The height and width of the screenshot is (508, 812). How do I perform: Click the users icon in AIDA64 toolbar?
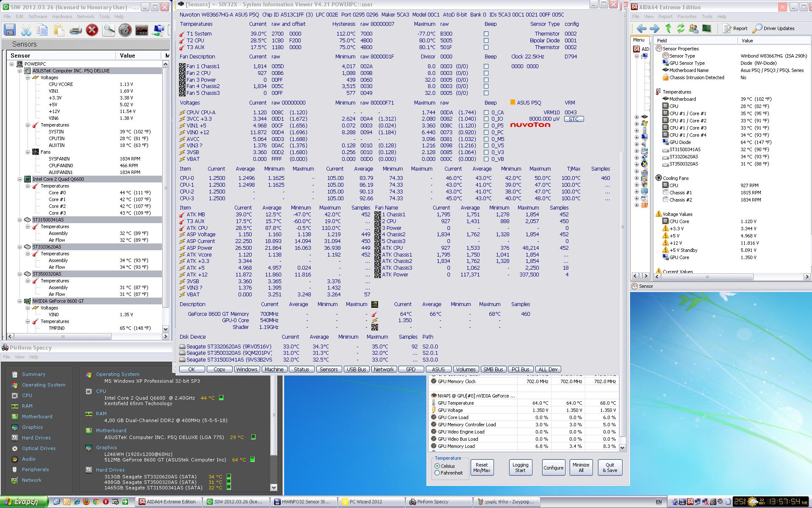click(x=694, y=28)
